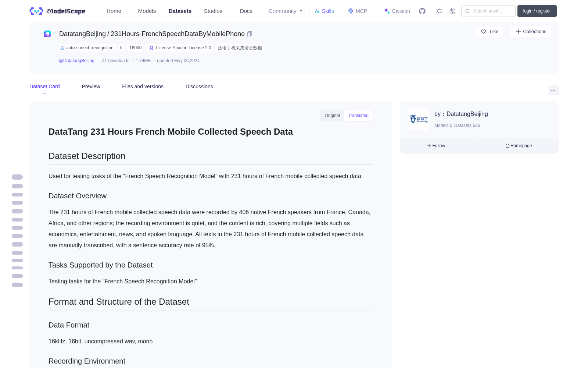
Task: Click the Skills icon in the navbar
Action: pyautogui.click(x=317, y=11)
